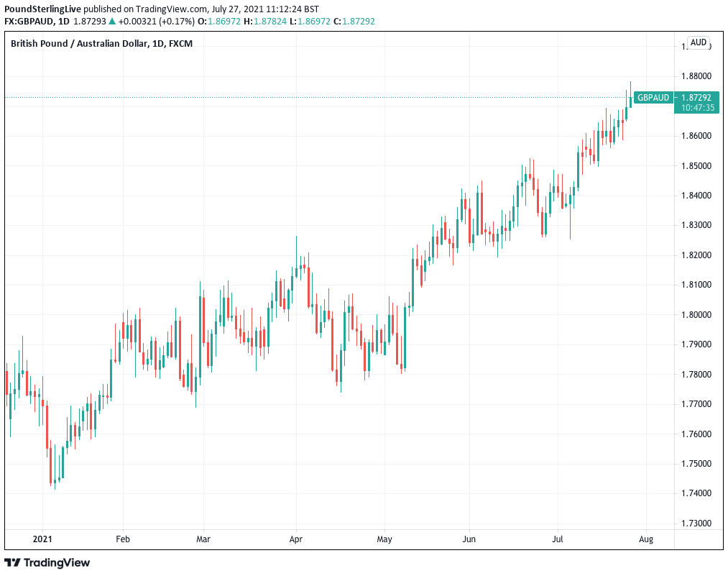
Task: Click the 1.88000 price axis label
Action: (696, 76)
